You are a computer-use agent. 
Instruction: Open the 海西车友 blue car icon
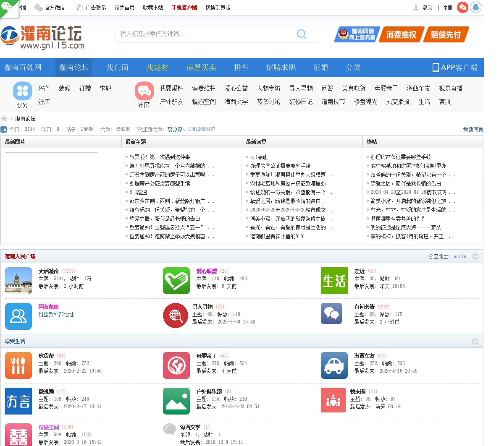coord(334,365)
